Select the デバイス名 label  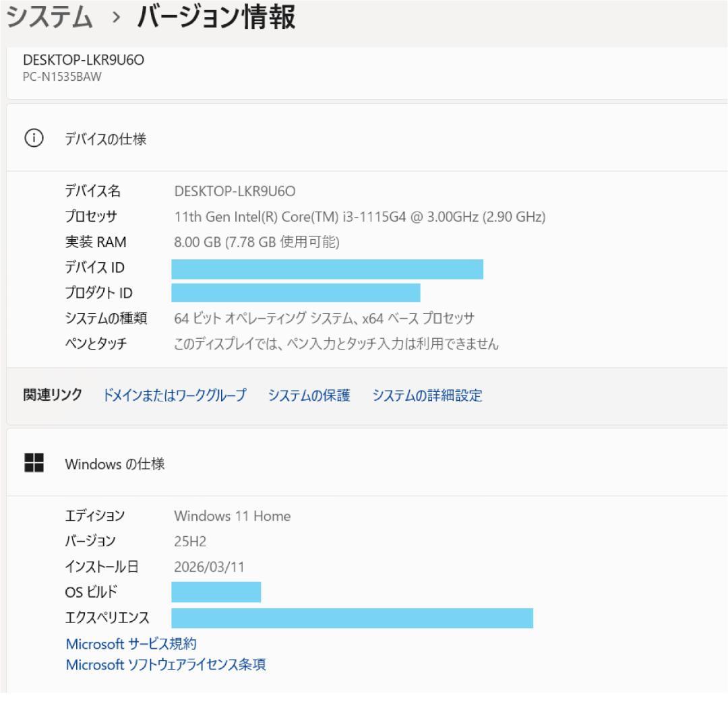tap(93, 191)
